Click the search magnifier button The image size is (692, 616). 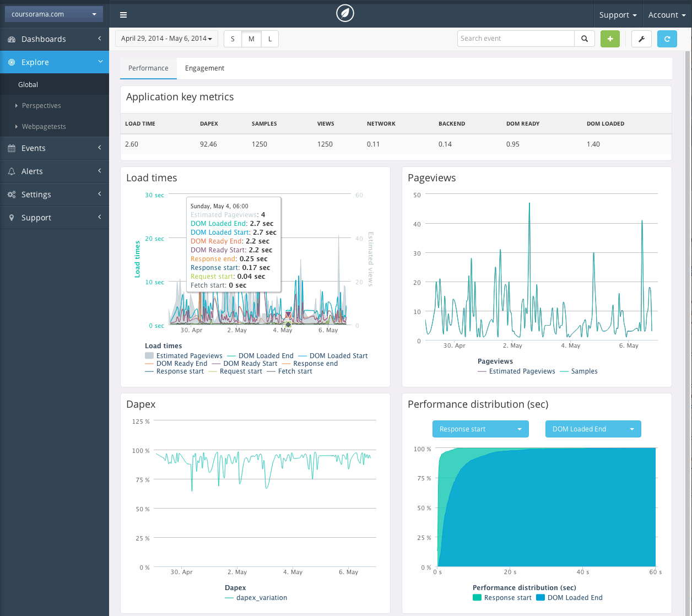coord(585,39)
